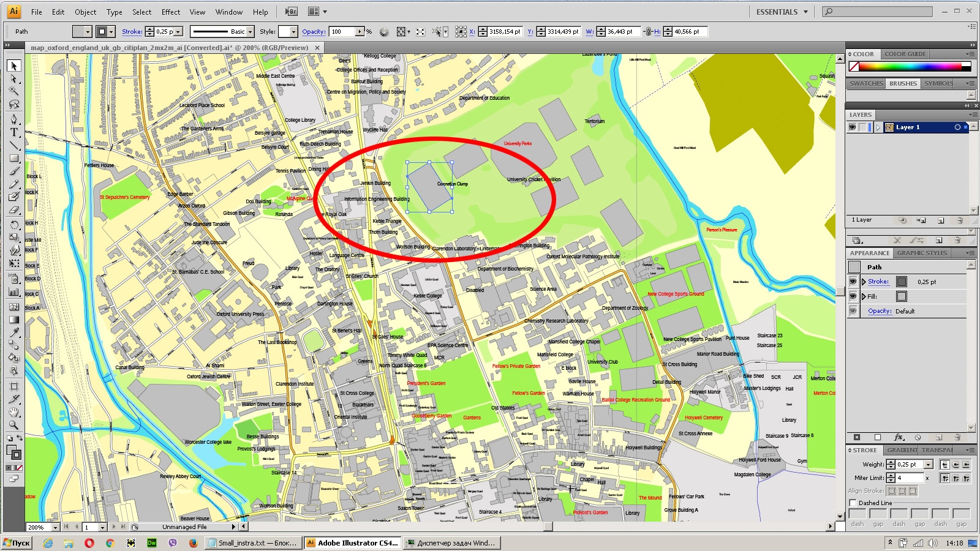
Task: Enable the Dashed Line checkbox
Action: point(853,503)
